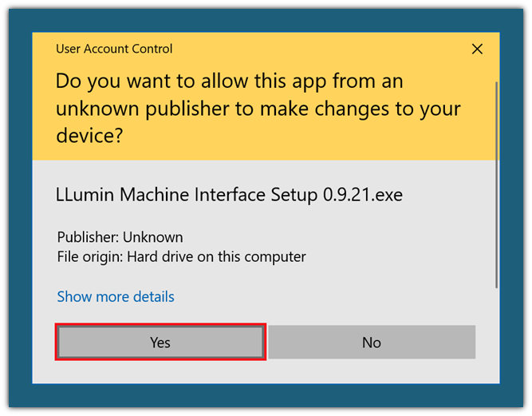Open the Show more details link
Screen dimensions: 532x416
tap(116, 297)
